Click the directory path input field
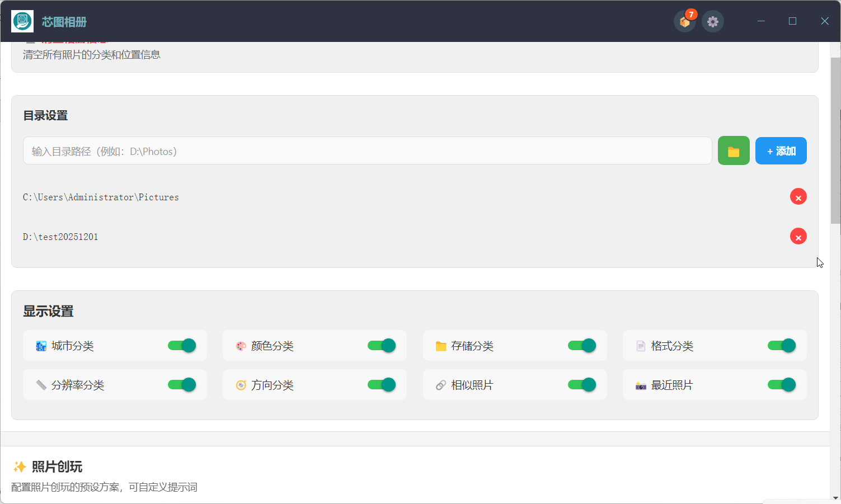Viewport: 841px width, 504px height. pyautogui.click(x=367, y=151)
